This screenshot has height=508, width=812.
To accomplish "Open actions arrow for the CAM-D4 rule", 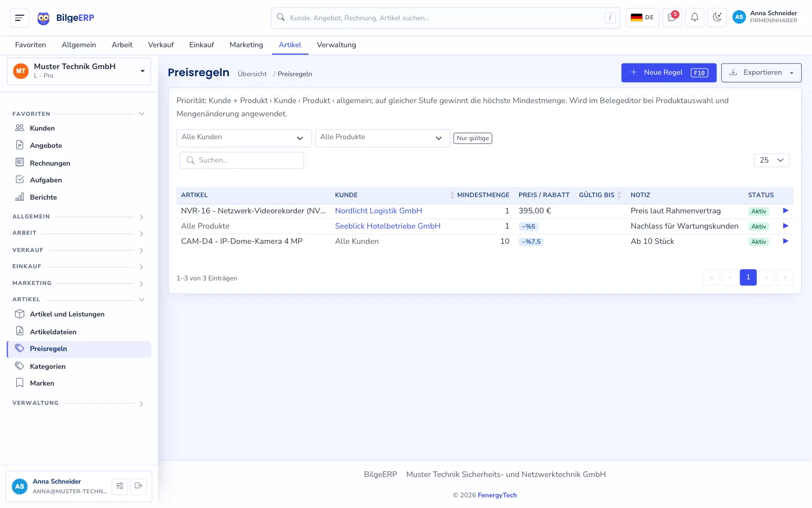I will [x=786, y=241].
